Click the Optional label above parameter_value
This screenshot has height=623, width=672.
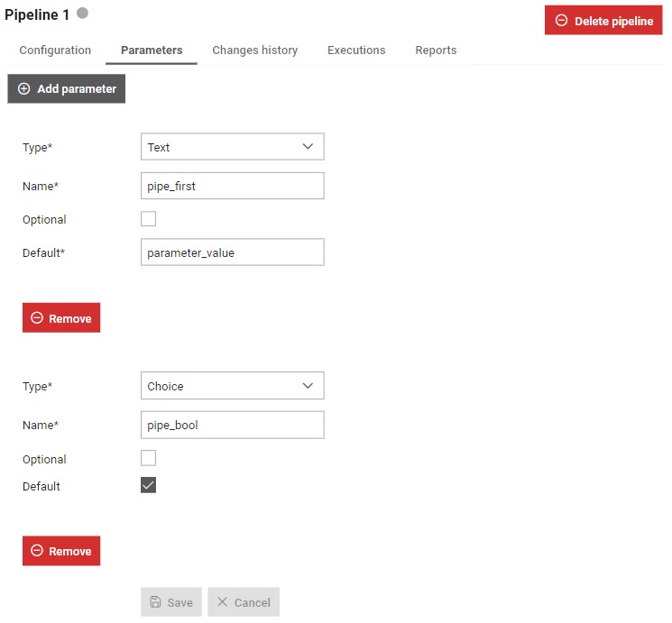coord(44,219)
